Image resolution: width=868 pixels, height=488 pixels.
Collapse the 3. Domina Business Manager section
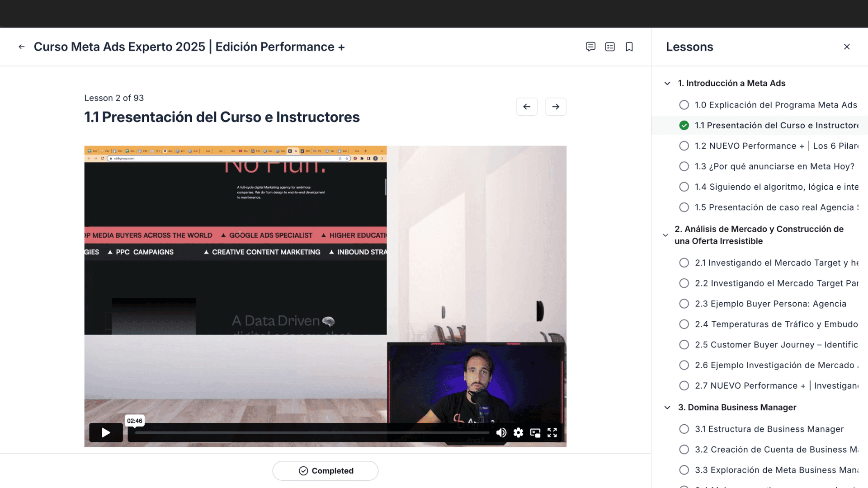coord(667,408)
